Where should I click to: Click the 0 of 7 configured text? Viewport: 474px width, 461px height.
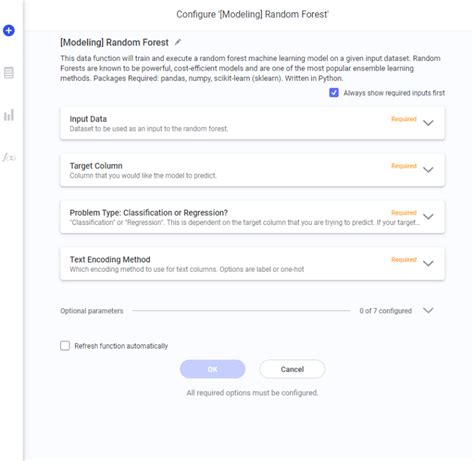[385, 311]
